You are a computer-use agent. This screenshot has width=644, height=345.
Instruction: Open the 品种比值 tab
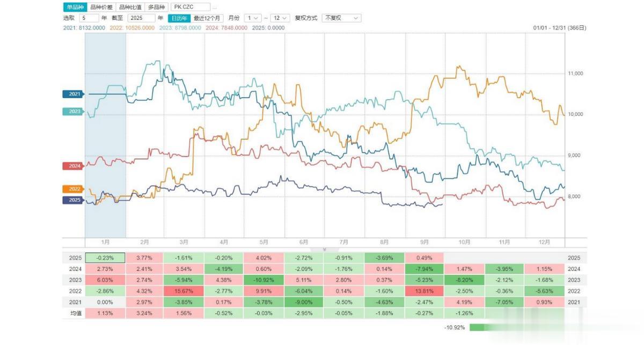pos(130,8)
